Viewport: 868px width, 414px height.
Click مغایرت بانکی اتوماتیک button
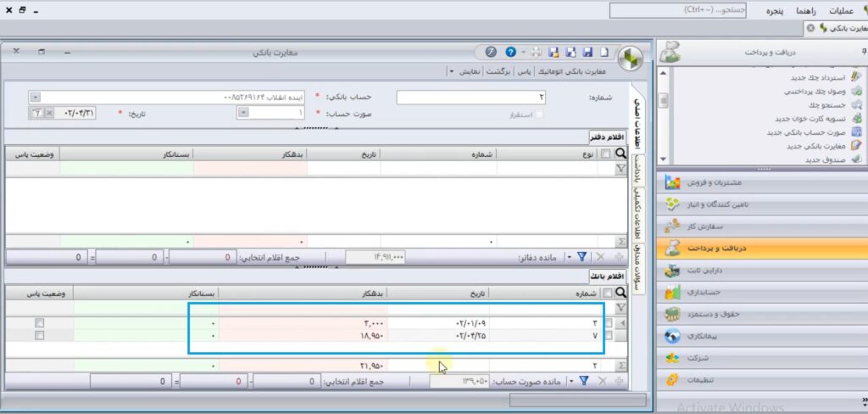[x=570, y=71]
